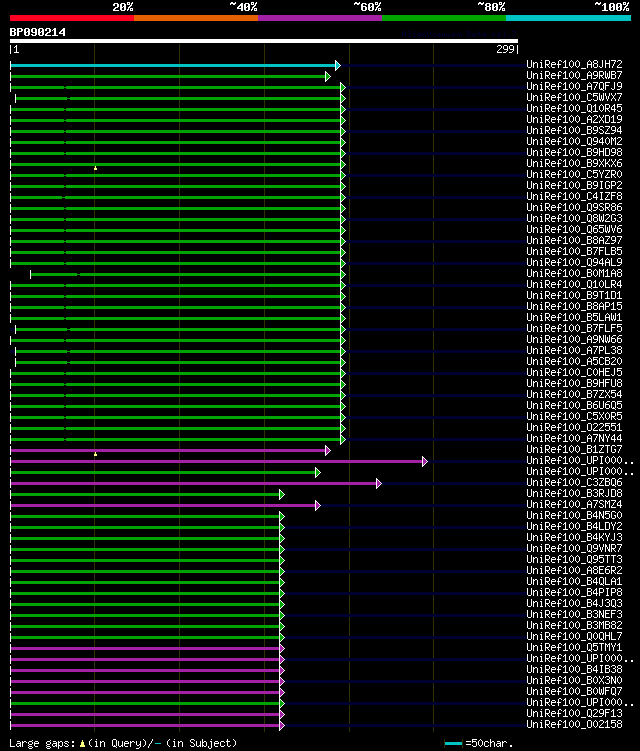This screenshot has width=640, height=751.
Task: Click the red 20% identity legend segment
Action: [72, 18]
